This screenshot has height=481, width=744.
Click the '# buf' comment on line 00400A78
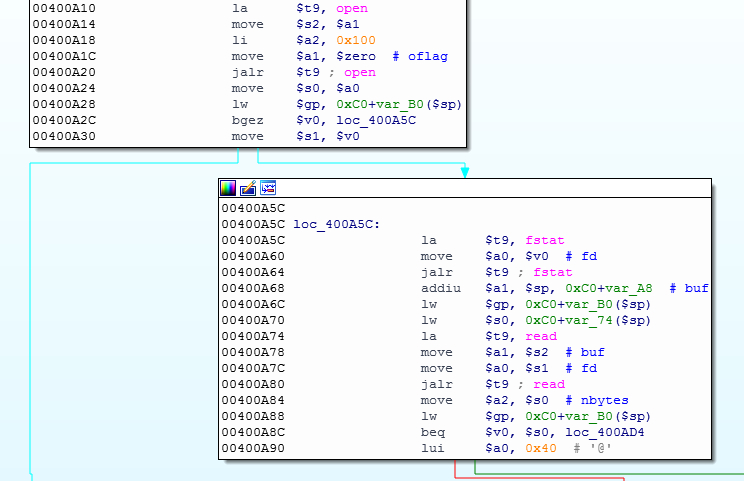[x=585, y=352]
